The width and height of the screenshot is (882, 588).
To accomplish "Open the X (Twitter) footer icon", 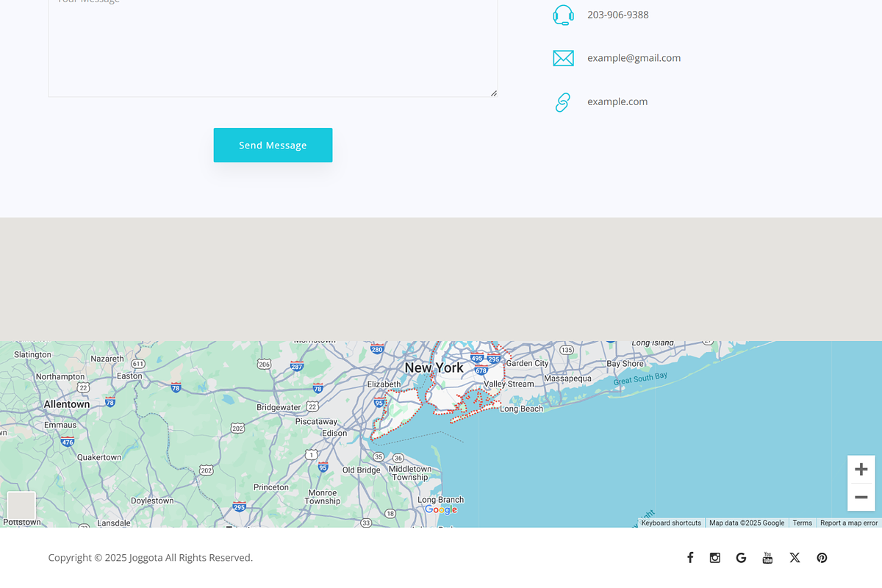I will point(795,558).
